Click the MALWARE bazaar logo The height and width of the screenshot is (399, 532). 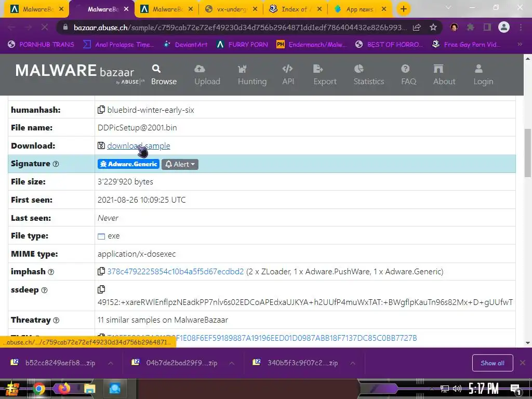pos(79,73)
